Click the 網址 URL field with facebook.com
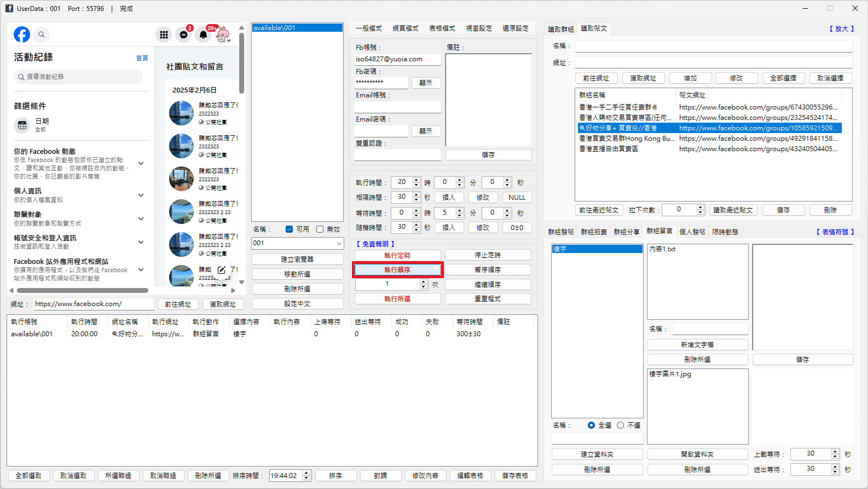Screen dimensions: 868x489 [x=94, y=304]
